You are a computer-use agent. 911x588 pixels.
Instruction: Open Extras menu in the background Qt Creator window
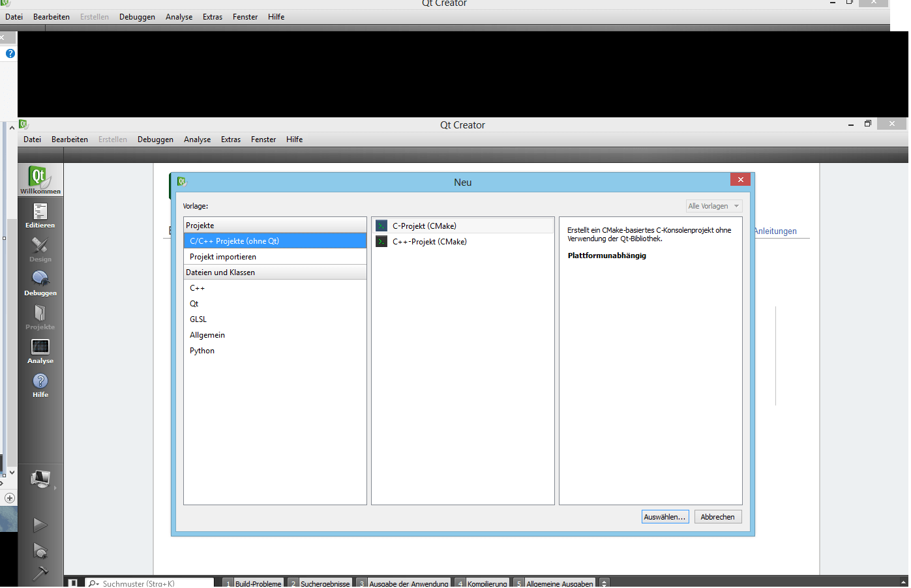(213, 17)
